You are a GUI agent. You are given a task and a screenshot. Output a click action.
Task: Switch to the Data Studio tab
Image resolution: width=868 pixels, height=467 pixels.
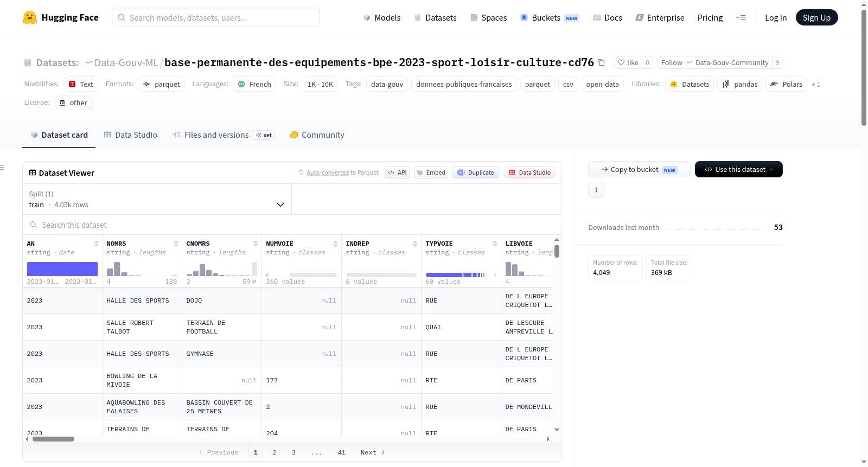[131, 135]
